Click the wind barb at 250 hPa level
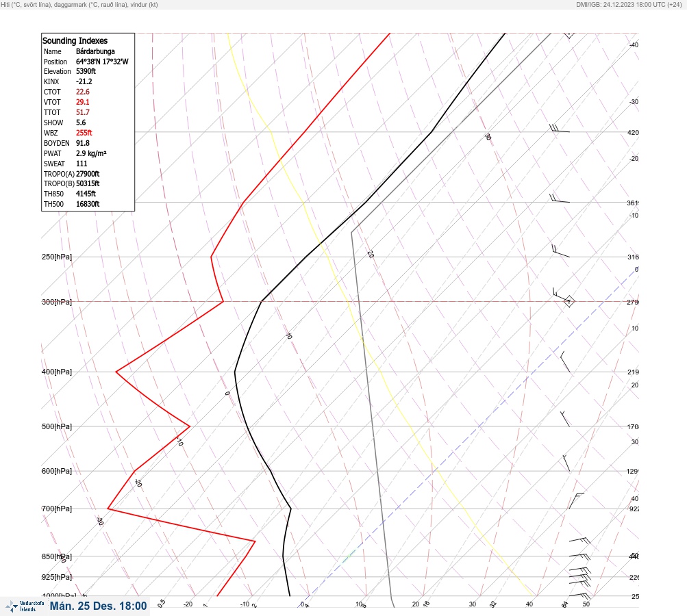Screen dimensions: 687x616 point(561,251)
